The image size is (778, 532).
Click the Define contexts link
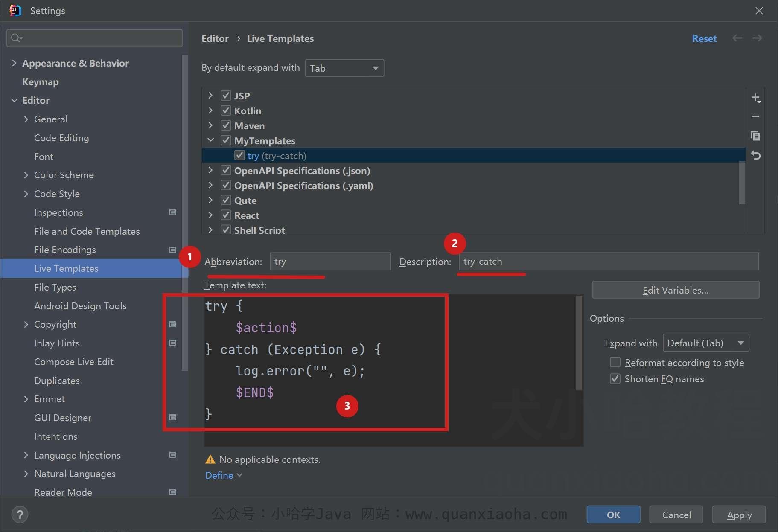[224, 475]
